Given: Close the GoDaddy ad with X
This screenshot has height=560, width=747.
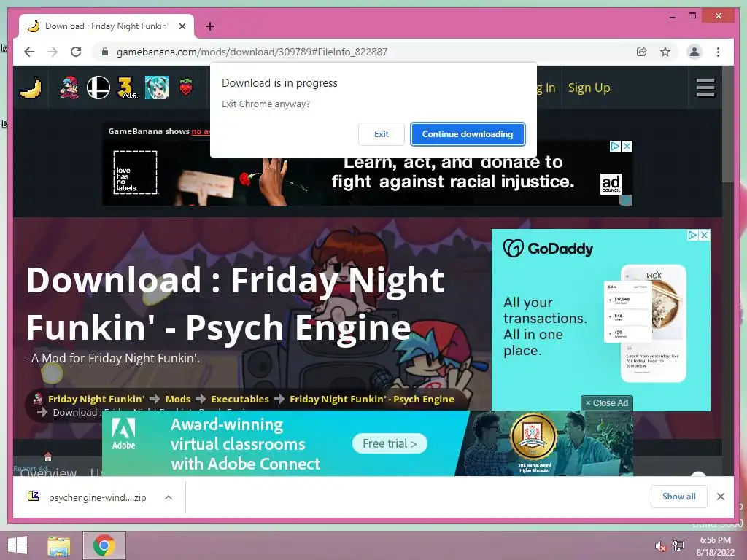Looking at the screenshot, I should pyautogui.click(x=704, y=236).
